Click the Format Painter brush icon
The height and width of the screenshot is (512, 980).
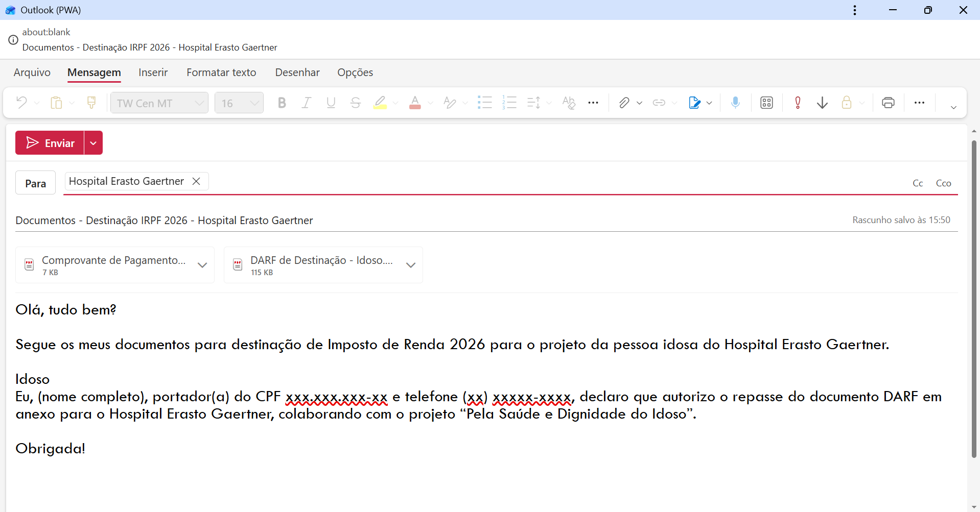pyautogui.click(x=91, y=103)
